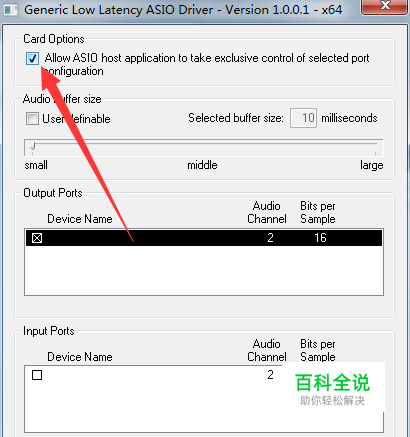Enable the User definable buffer checkbox

(32, 118)
